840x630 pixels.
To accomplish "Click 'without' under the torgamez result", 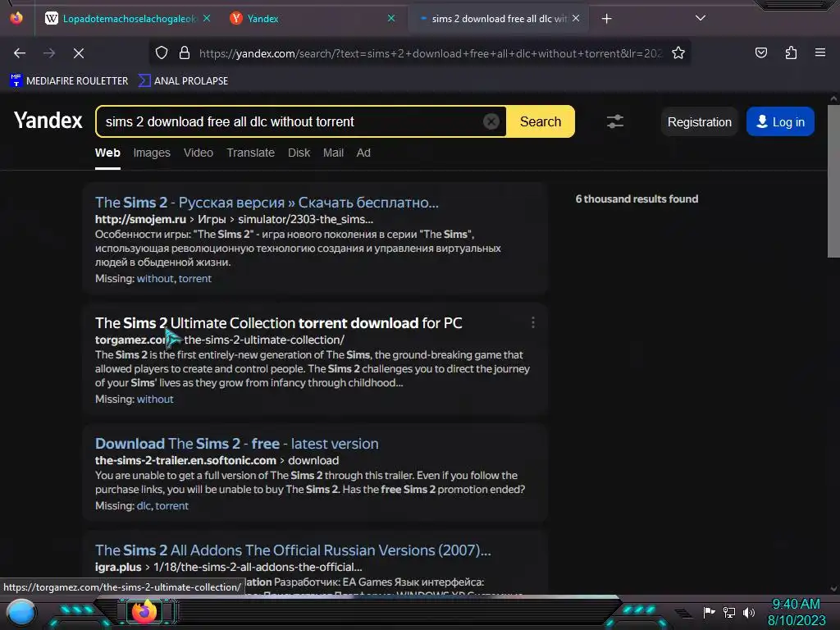I will [155, 399].
